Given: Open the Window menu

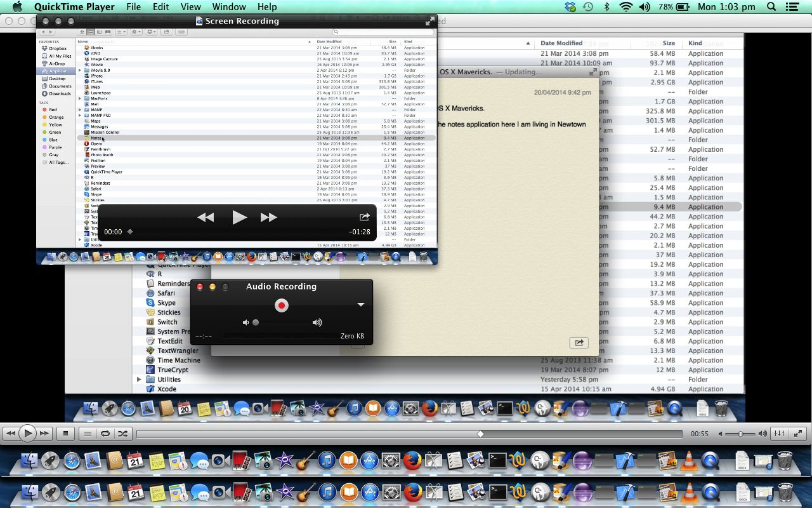Looking at the screenshot, I should coord(228,7).
